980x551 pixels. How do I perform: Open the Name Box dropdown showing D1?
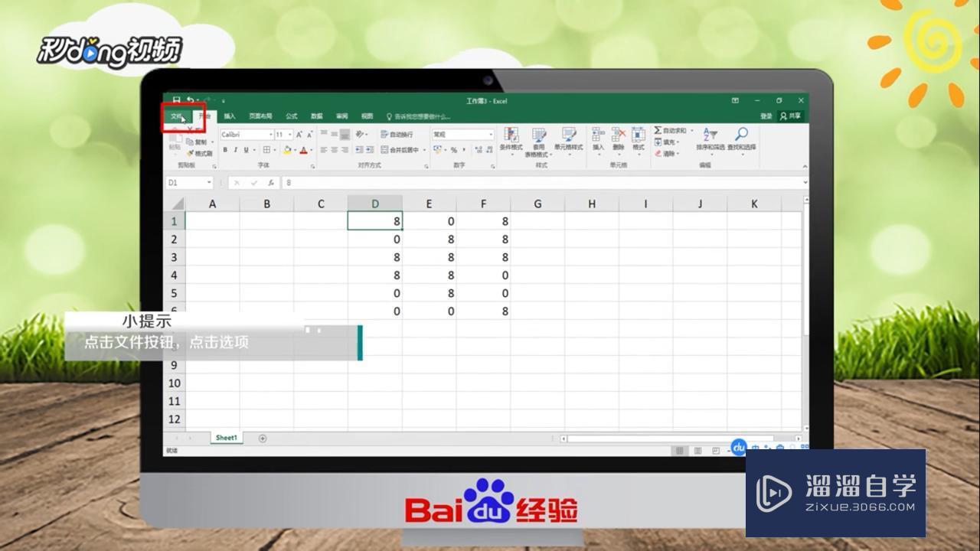pyautogui.click(x=209, y=183)
